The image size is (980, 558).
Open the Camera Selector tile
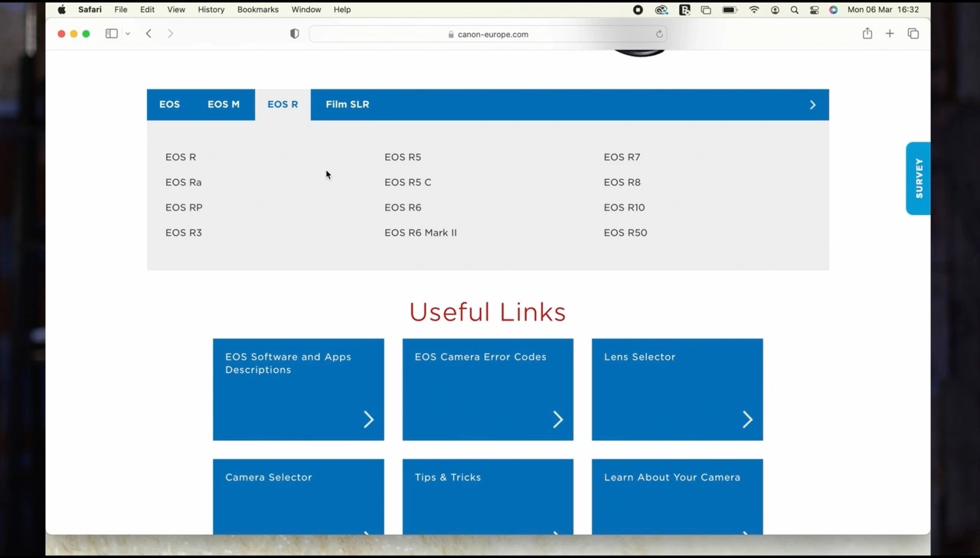pos(299,497)
